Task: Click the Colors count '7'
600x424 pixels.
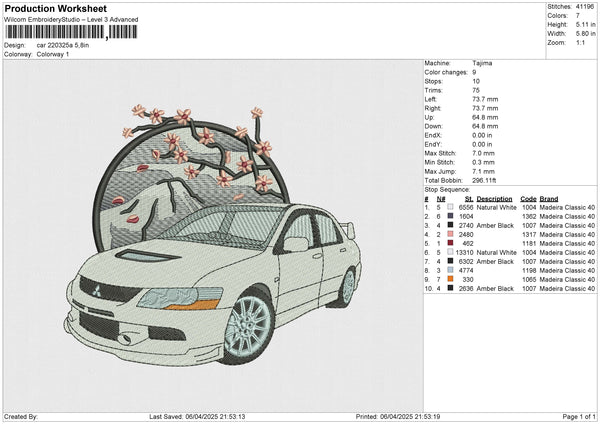Action: (578, 16)
